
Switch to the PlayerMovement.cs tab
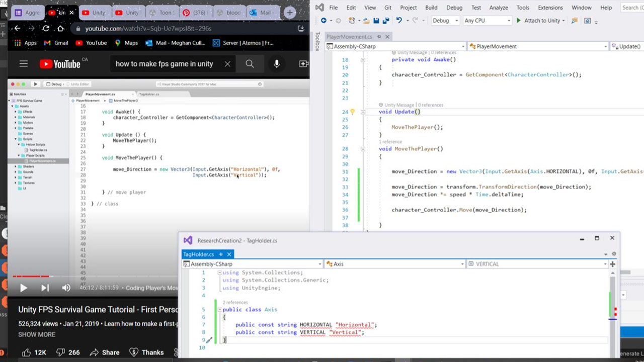coord(349,37)
